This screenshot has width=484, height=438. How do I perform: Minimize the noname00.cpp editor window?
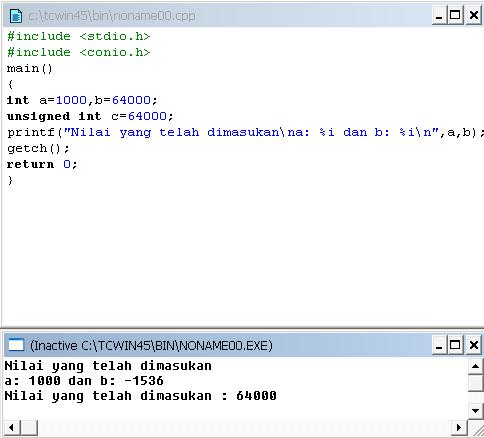coord(439,16)
